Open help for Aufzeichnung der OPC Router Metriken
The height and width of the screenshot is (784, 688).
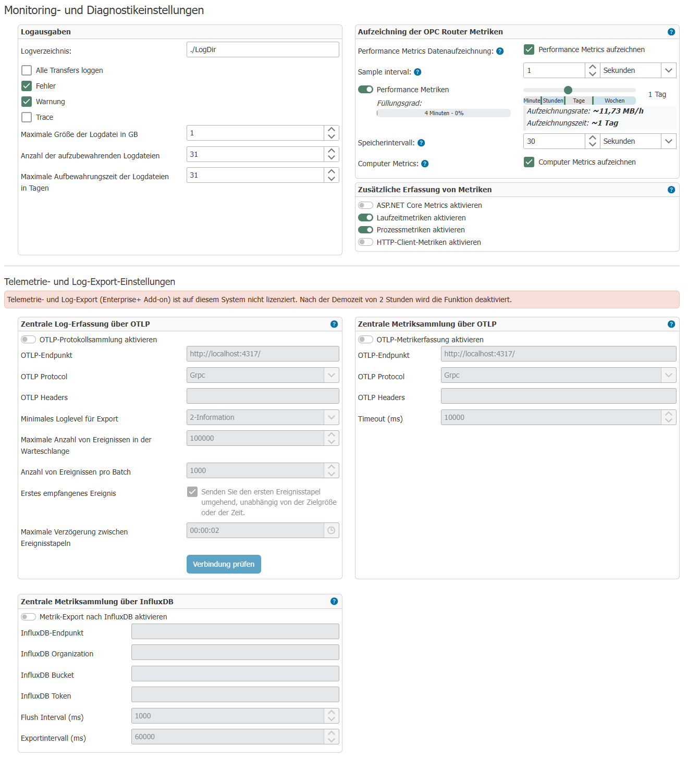pos(671,32)
